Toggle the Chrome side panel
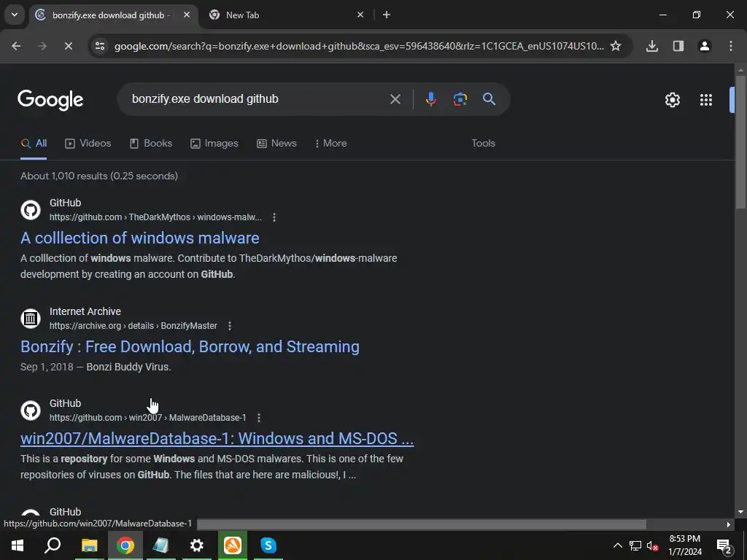The image size is (747, 560). (x=678, y=46)
